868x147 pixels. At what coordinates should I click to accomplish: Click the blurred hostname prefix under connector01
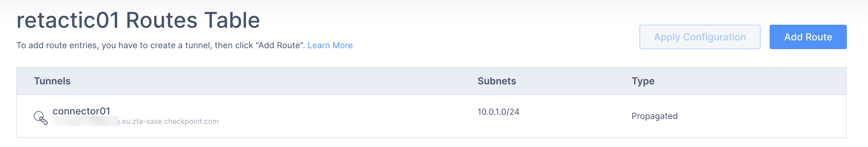coord(85,121)
